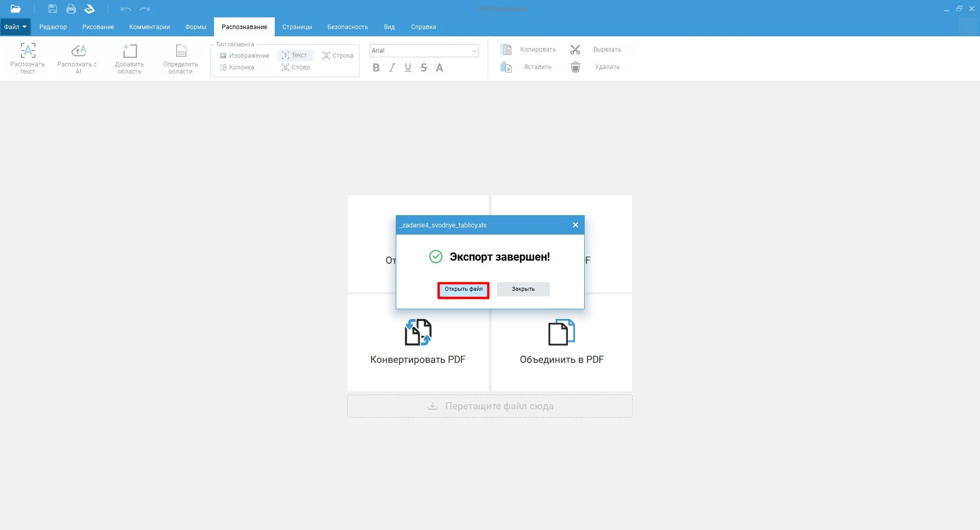Click the Распознать с AI icon
The width and height of the screenshot is (980, 530).
click(x=78, y=51)
